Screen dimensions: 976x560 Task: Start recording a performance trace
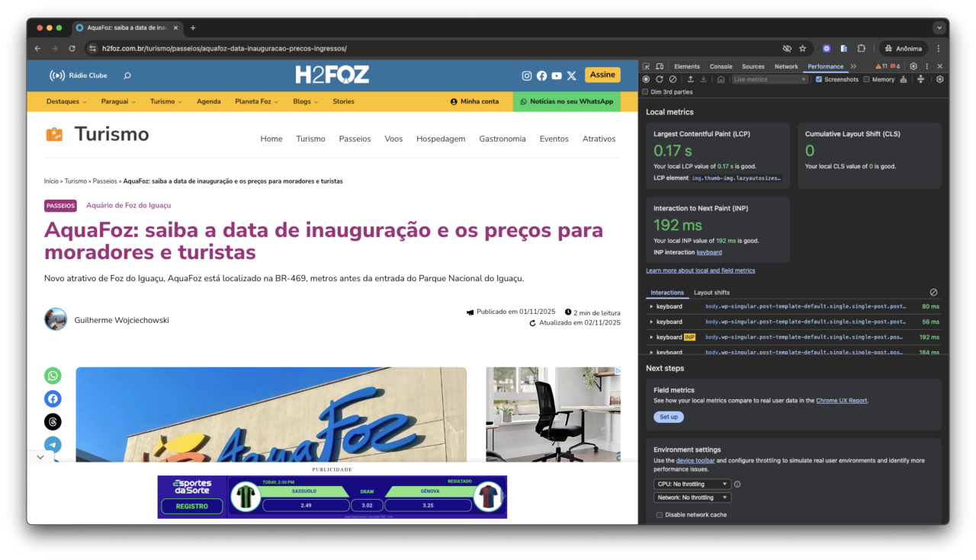coord(646,79)
